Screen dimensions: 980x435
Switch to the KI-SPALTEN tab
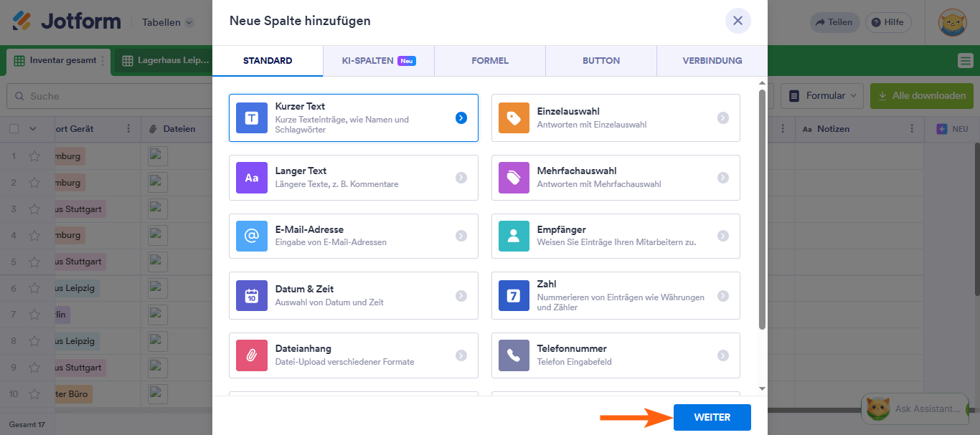379,61
